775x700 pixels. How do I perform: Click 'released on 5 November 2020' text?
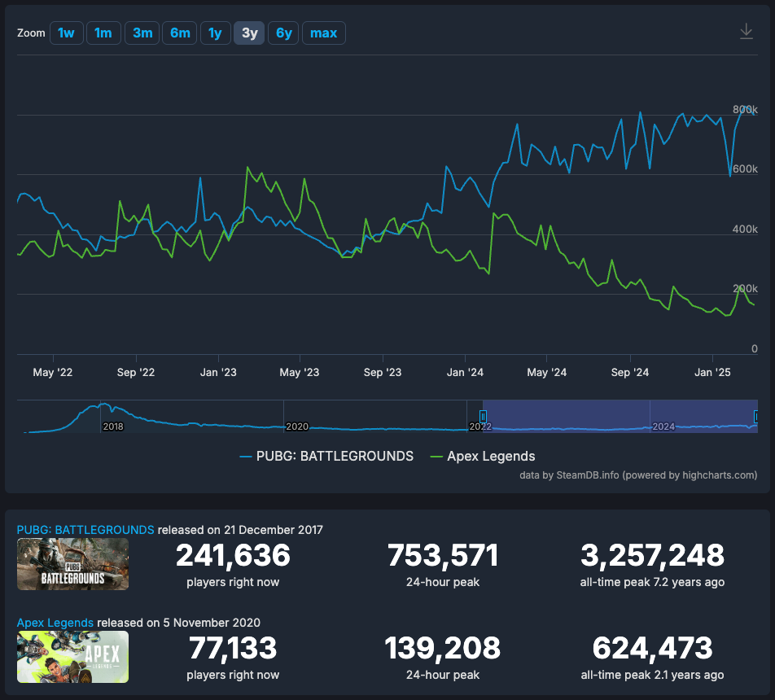point(178,623)
